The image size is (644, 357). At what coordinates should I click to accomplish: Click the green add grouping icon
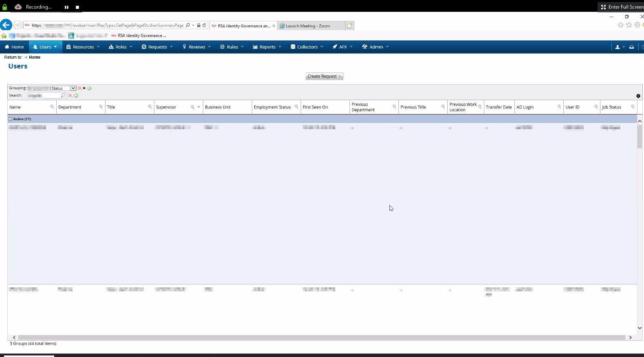(x=90, y=88)
